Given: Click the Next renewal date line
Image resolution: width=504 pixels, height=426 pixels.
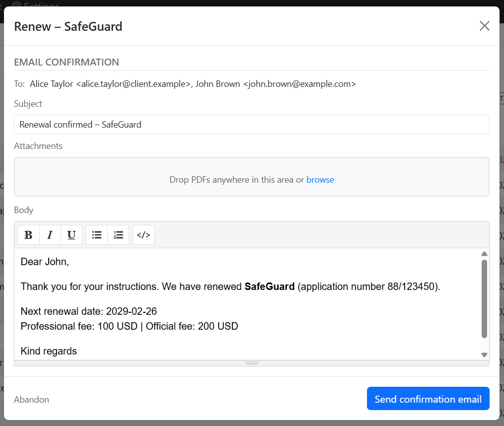Looking at the screenshot, I should [88, 311].
